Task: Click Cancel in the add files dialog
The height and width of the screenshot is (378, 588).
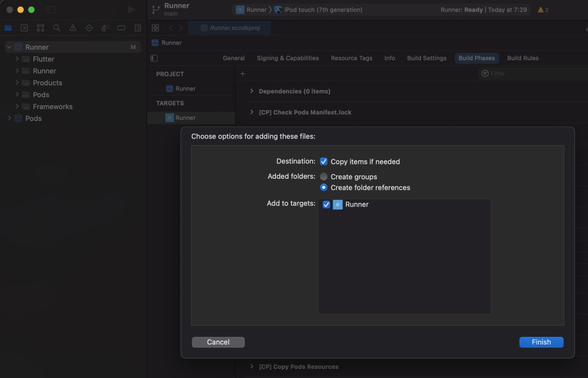Action: click(218, 342)
